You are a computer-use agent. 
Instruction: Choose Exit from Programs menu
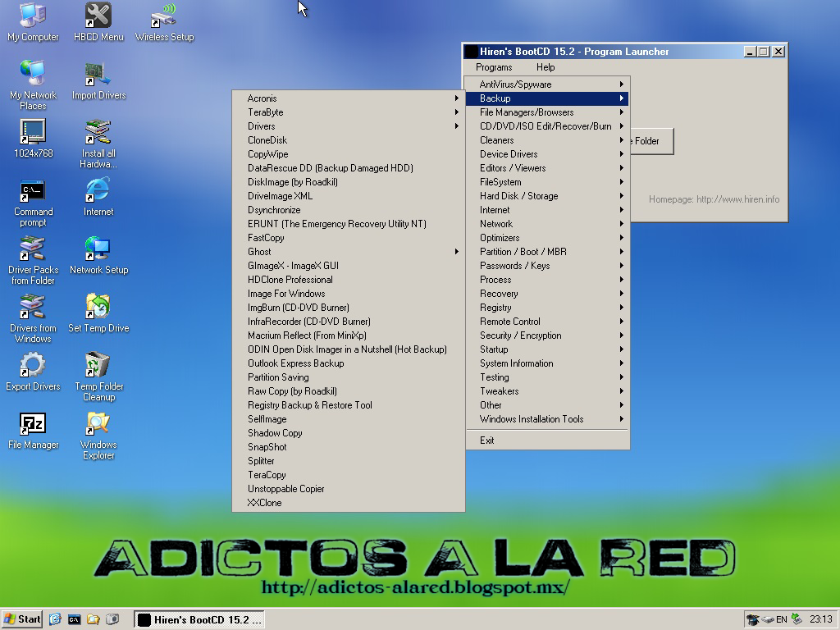548,440
